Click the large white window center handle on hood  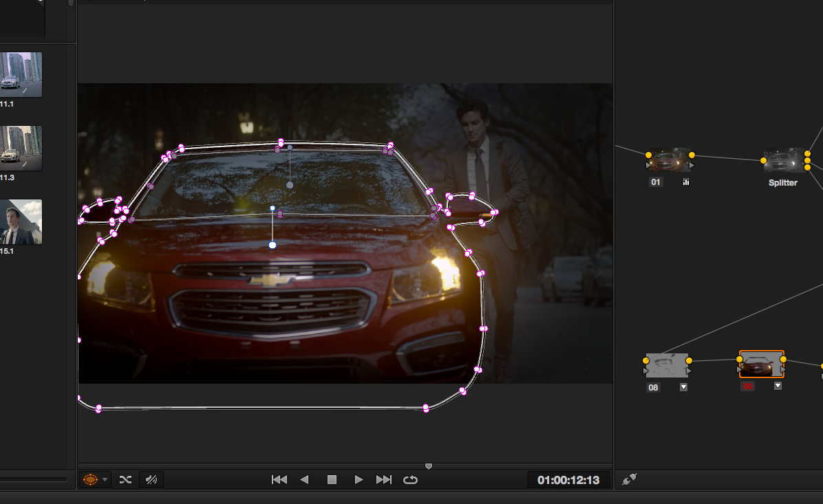coord(272,245)
